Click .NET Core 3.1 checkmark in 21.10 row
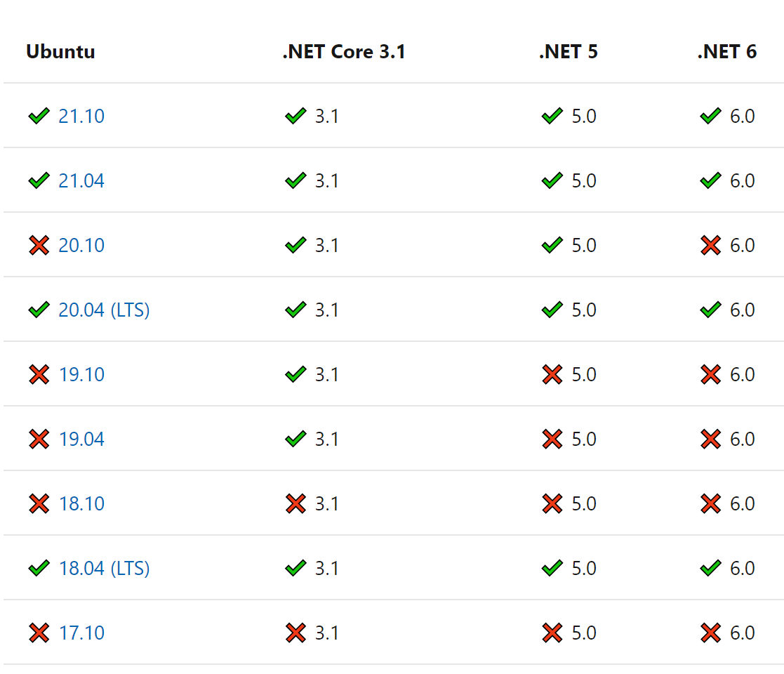Image resolution: width=784 pixels, height=674 pixels. [x=295, y=116]
